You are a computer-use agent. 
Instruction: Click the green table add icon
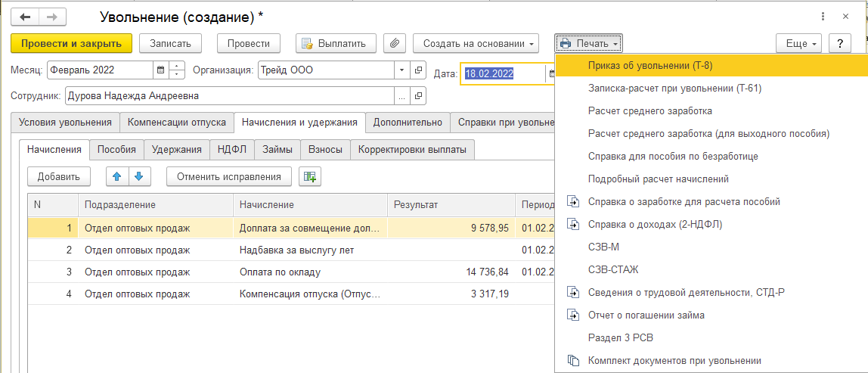point(309,176)
